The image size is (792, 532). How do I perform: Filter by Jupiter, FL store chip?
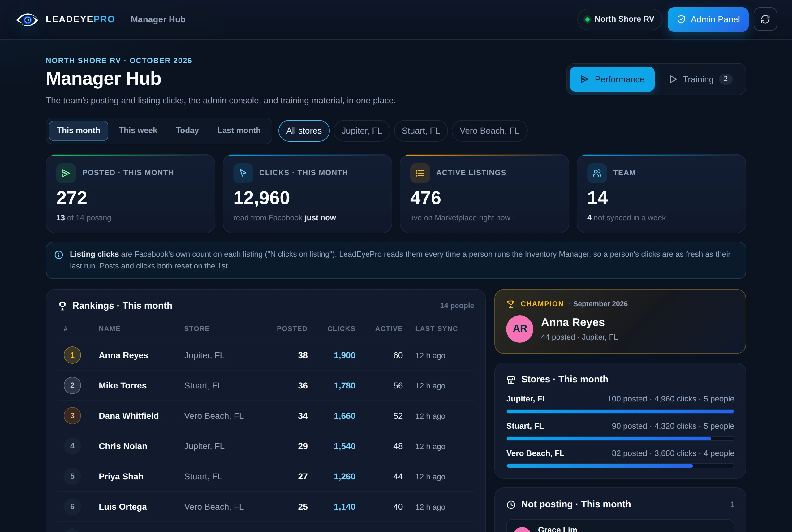pyautogui.click(x=362, y=131)
